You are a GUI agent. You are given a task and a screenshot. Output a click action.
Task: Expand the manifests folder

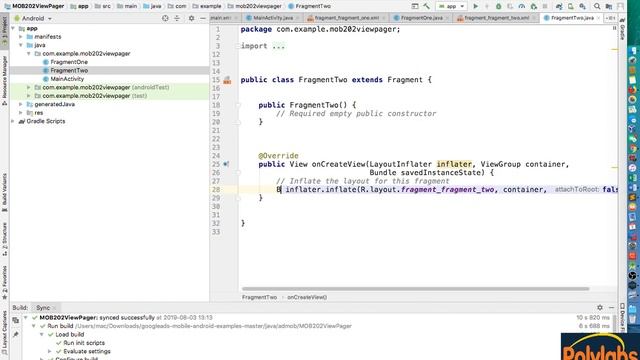(x=21, y=37)
